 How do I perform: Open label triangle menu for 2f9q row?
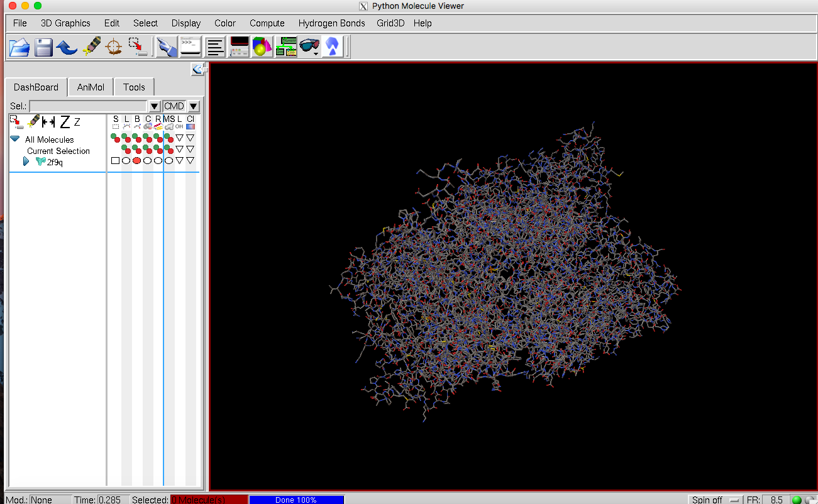point(179,161)
